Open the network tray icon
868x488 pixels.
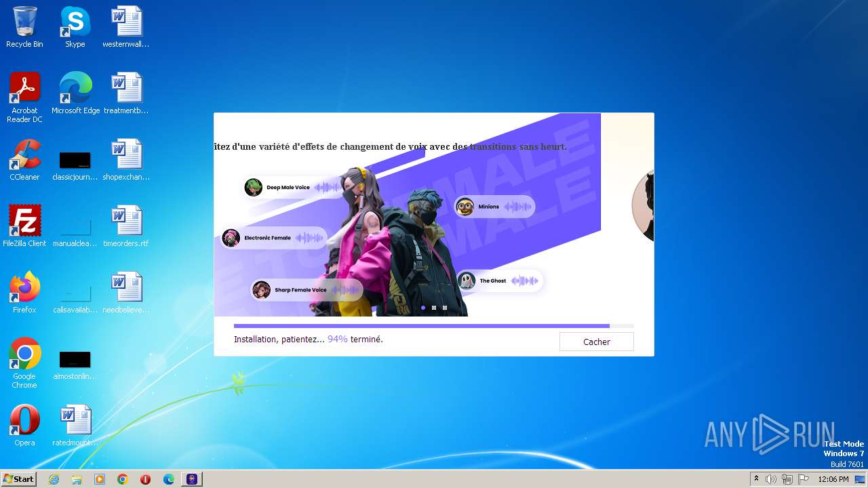[x=787, y=479]
